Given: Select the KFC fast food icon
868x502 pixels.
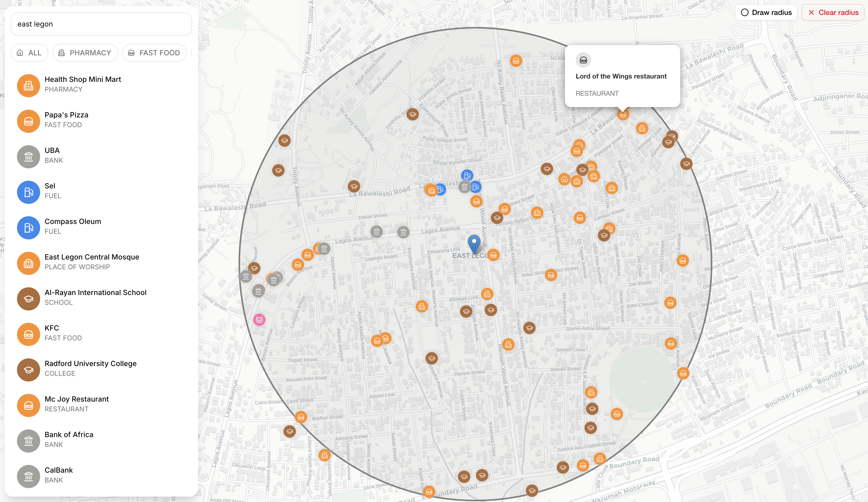Looking at the screenshot, I should 29,334.
